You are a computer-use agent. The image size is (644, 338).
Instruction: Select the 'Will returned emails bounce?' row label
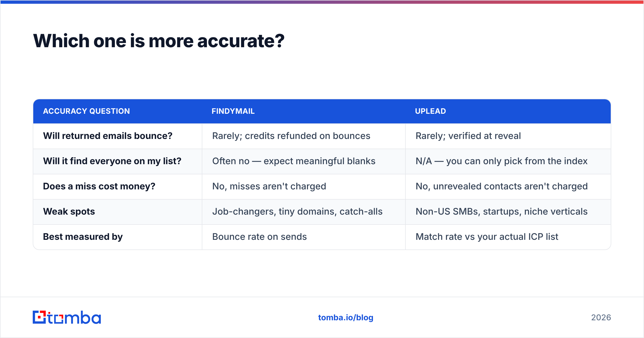(108, 136)
